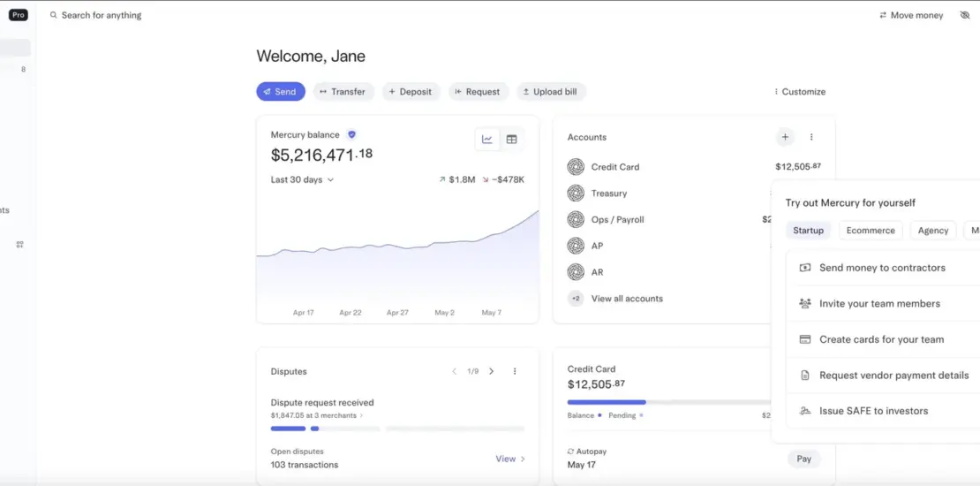This screenshot has height=486, width=980.
Task: Select the Agency tab
Action: click(x=933, y=230)
